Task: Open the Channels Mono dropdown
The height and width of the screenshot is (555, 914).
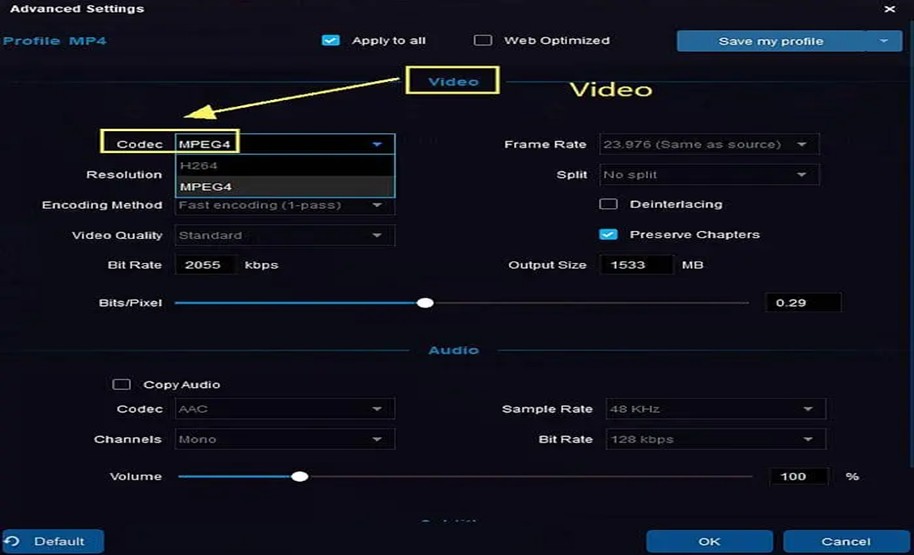Action: click(285, 439)
